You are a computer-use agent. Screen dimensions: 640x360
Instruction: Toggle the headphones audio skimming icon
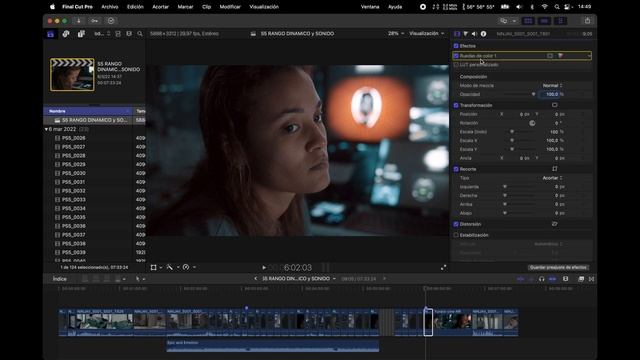coord(542,279)
